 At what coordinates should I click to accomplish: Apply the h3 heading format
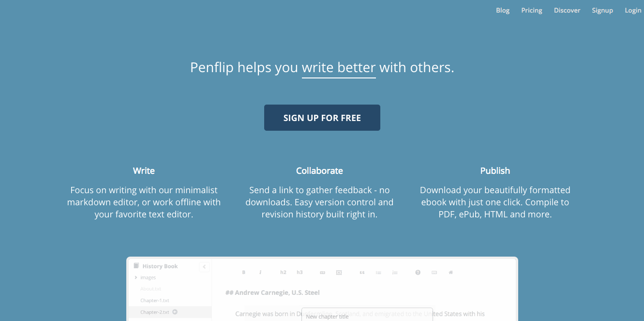(300, 273)
